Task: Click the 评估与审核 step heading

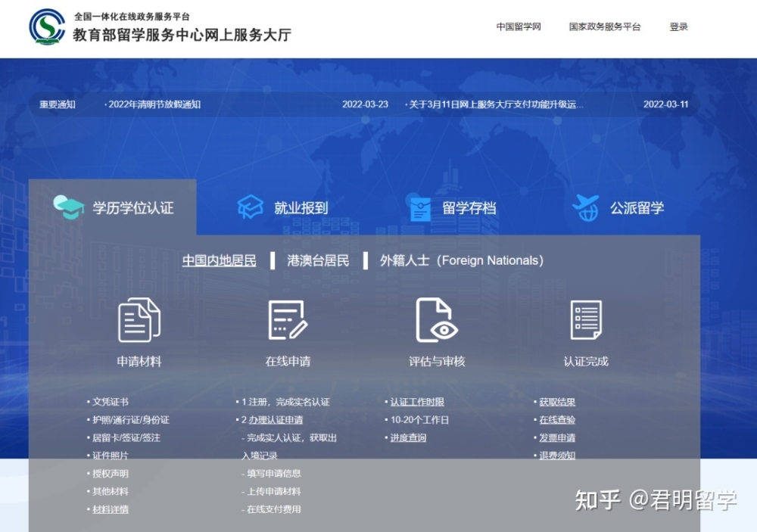Action: click(x=437, y=361)
